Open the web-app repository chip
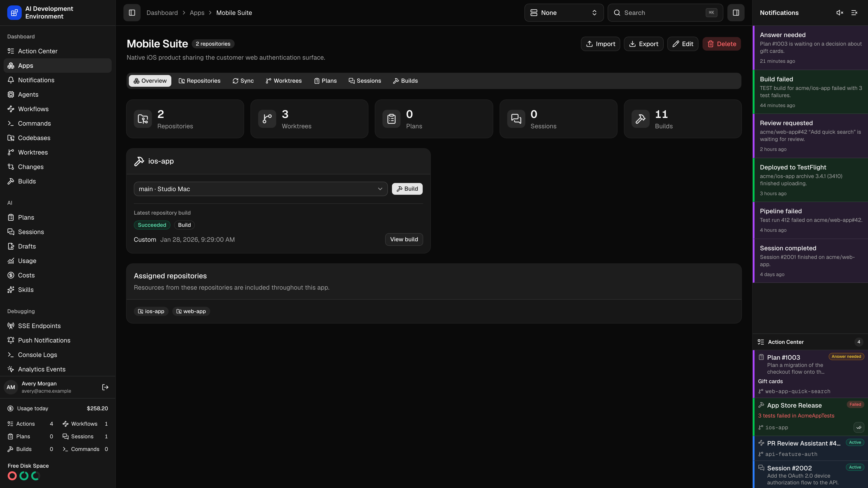The width and height of the screenshot is (868, 488). click(x=191, y=312)
